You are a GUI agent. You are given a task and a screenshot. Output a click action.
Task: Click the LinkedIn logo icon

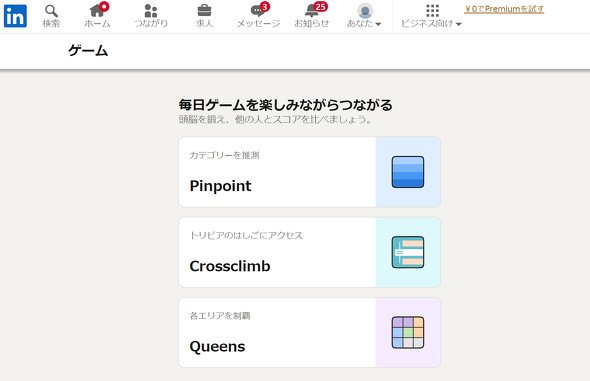[15, 16]
